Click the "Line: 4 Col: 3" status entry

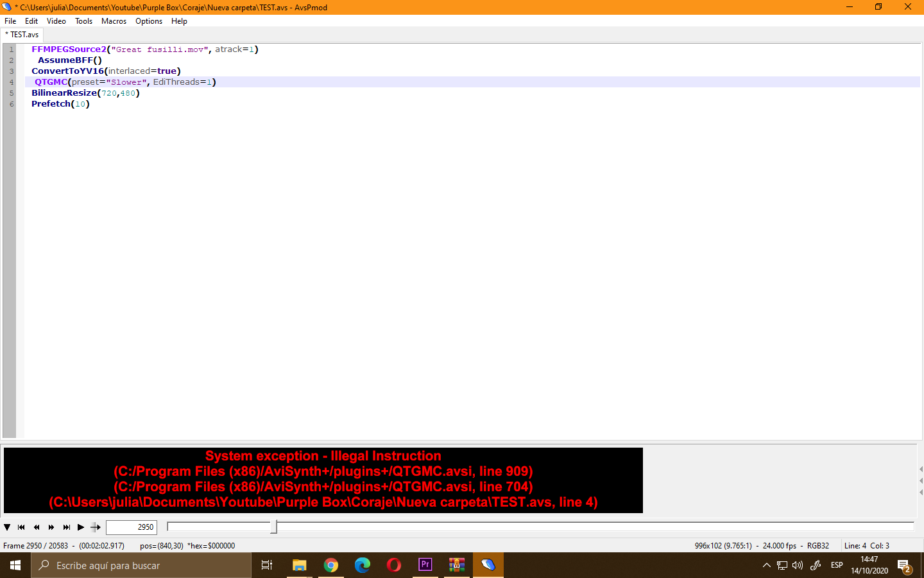coord(867,546)
